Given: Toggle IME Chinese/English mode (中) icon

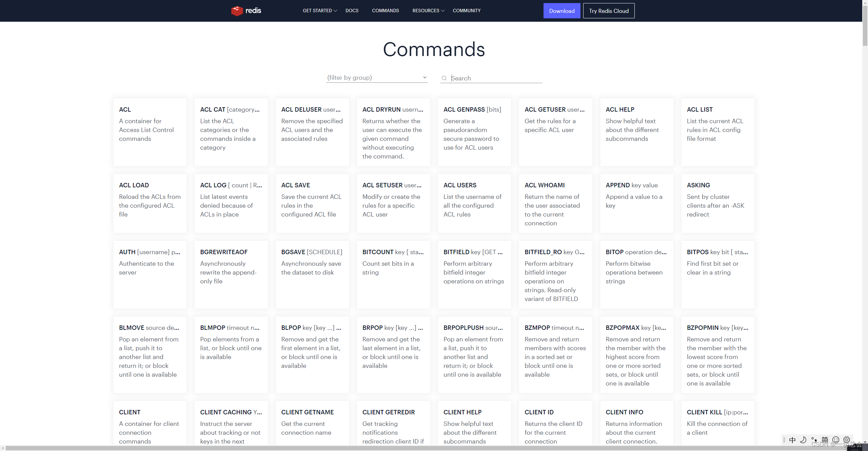Looking at the screenshot, I should (x=792, y=440).
